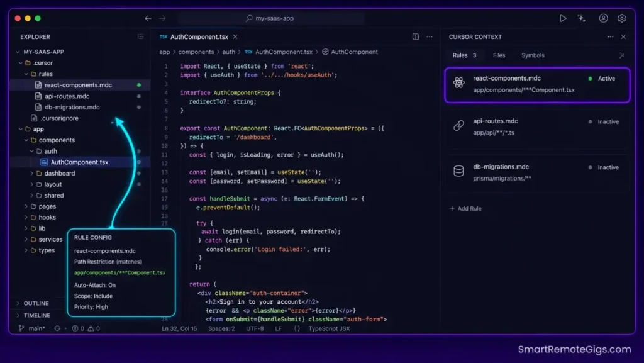Expand the pages folder

click(x=26, y=206)
